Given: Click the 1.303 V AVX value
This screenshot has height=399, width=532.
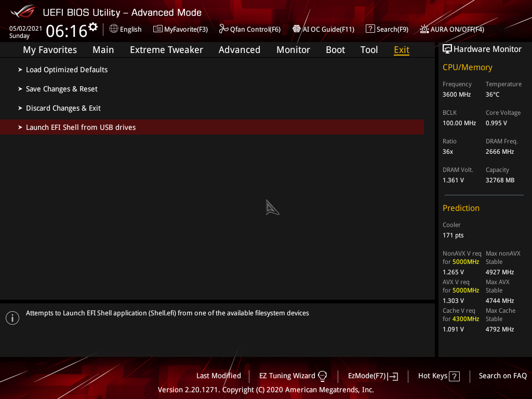Looking at the screenshot, I should pyautogui.click(x=453, y=301).
